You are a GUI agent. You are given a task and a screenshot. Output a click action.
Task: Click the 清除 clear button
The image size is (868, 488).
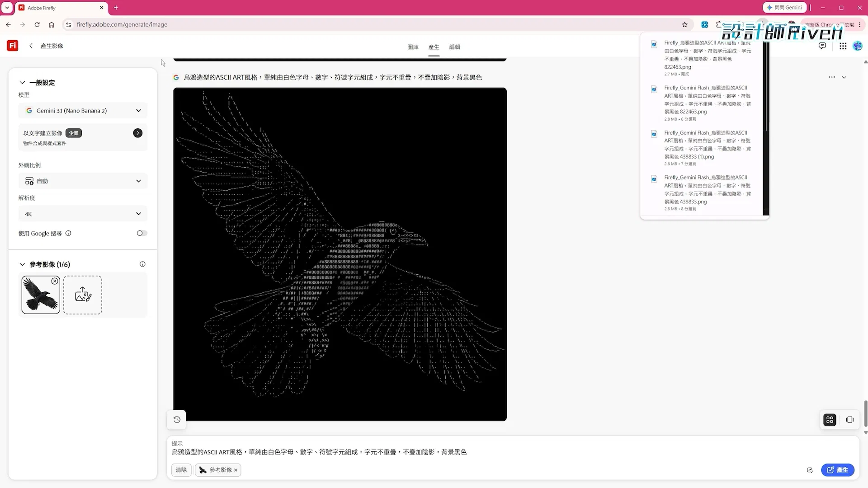pyautogui.click(x=181, y=470)
